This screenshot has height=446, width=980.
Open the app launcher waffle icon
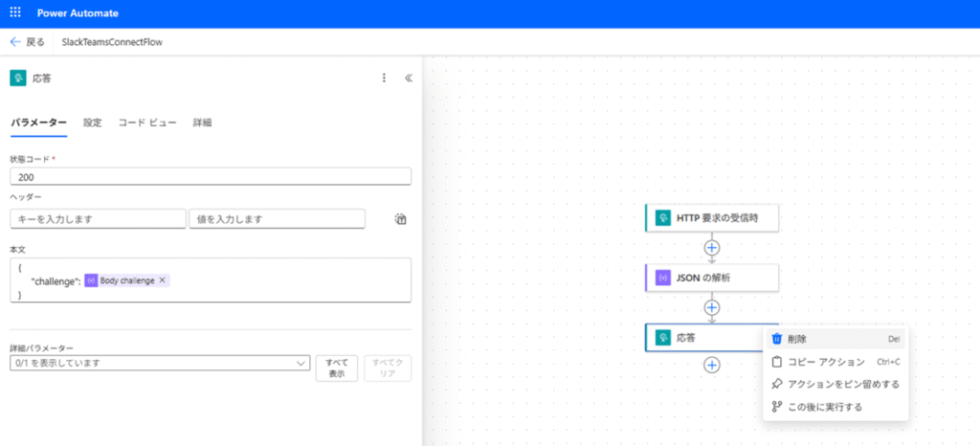[15, 13]
